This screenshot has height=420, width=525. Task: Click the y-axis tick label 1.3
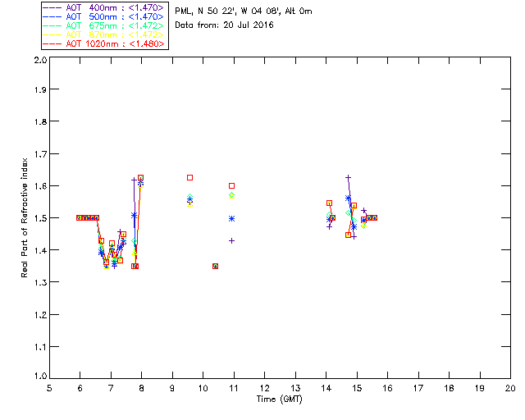point(40,282)
